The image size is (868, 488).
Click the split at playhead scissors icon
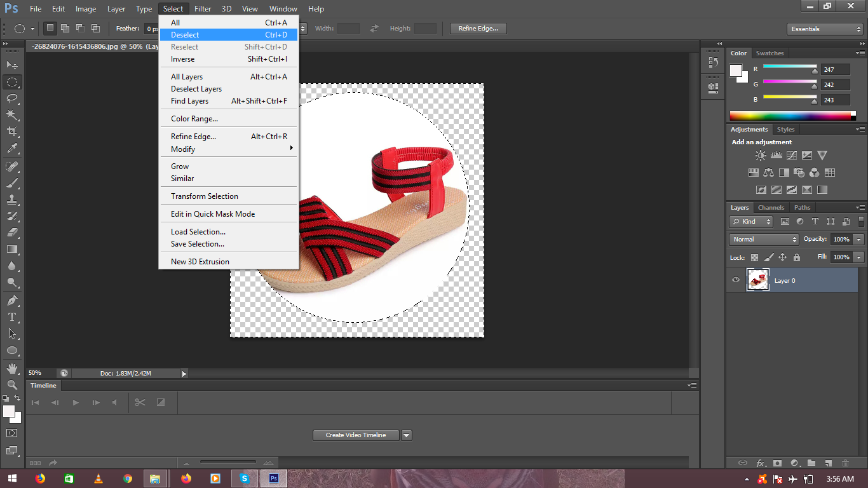[x=140, y=402]
